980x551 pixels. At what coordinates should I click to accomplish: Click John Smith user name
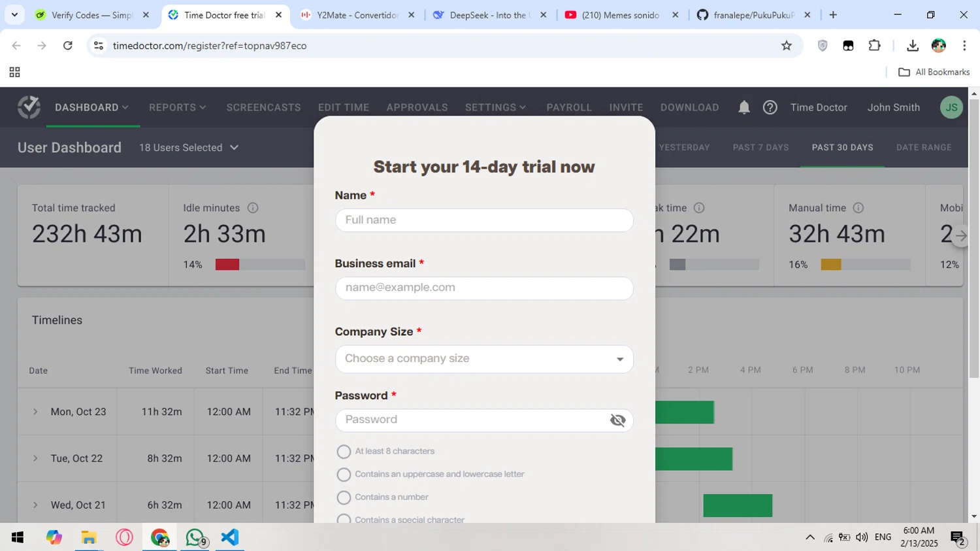[893, 107]
